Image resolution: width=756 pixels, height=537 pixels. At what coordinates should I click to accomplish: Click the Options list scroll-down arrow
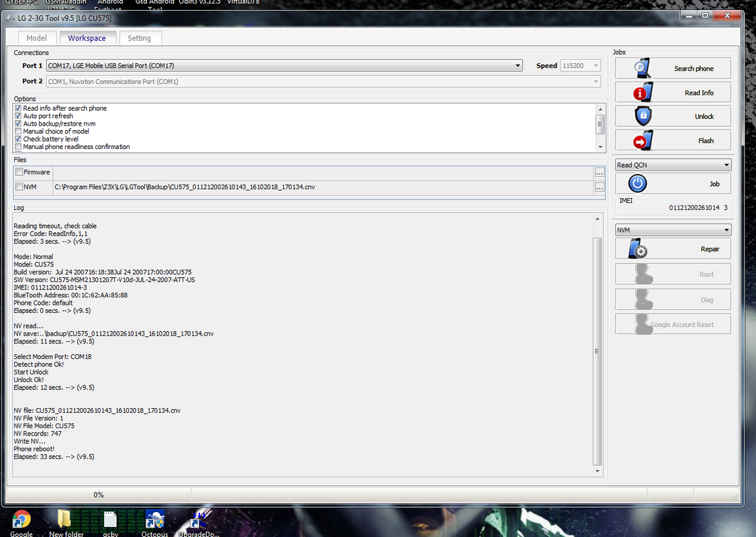[x=600, y=147]
